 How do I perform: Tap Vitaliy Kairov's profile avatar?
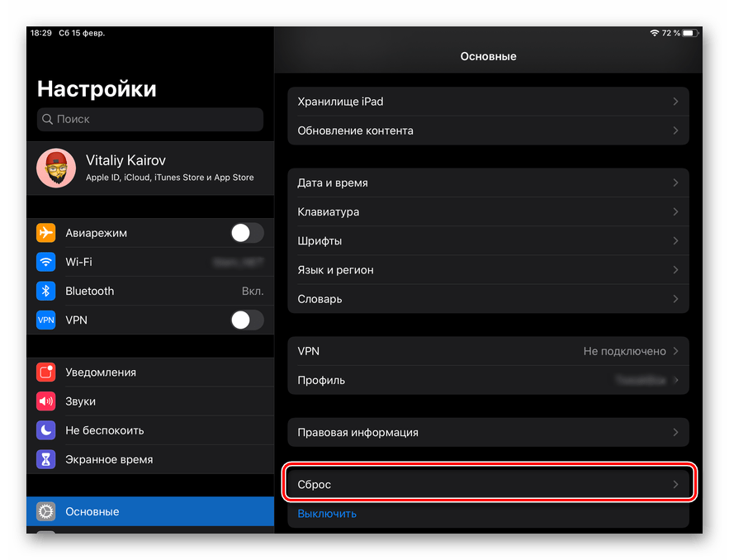pos(56,168)
